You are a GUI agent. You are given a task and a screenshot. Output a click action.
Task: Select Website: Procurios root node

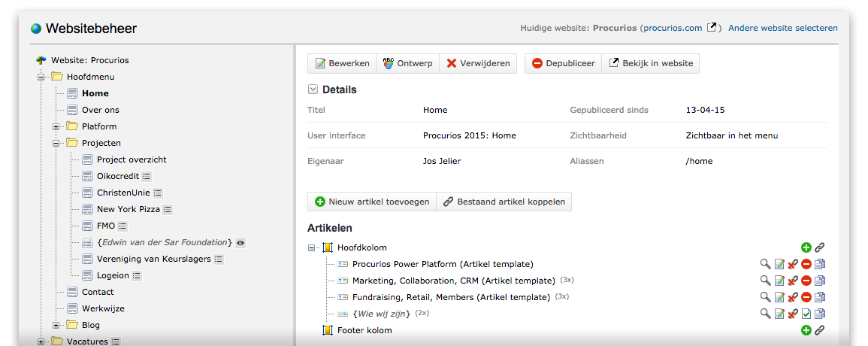tap(90, 60)
